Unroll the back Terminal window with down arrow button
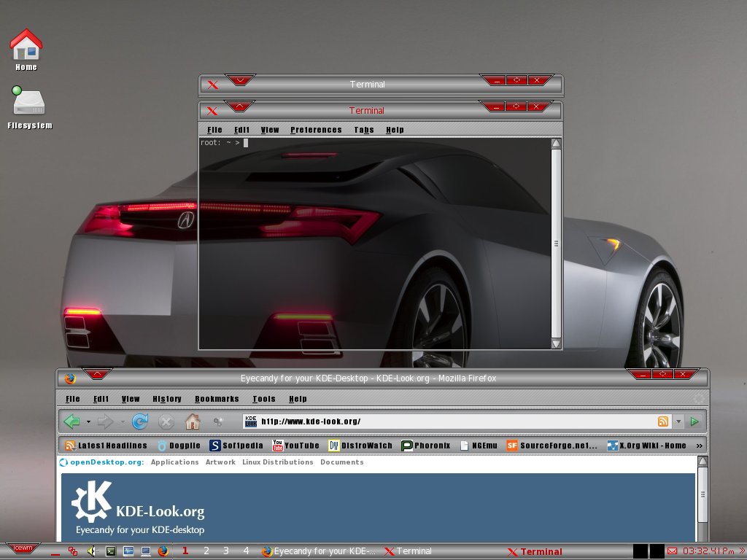The height and width of the screenshot is (560, 747). point(240,79)
